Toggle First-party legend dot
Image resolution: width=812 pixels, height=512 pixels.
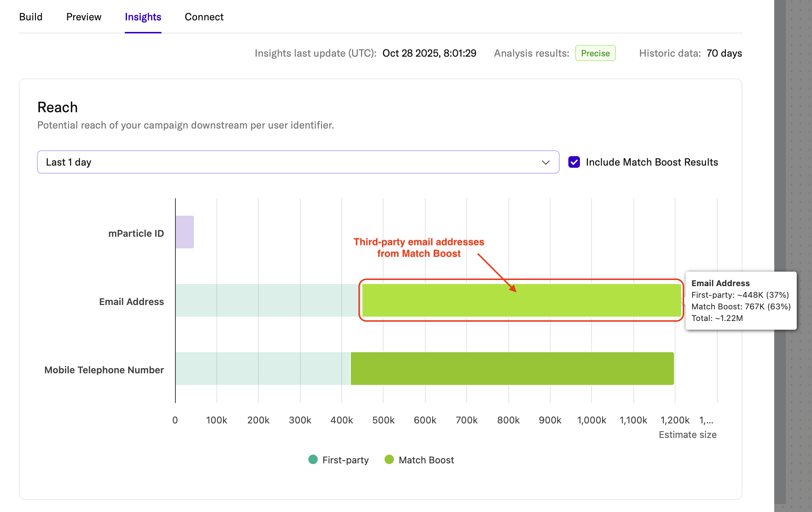pyautogui.click(x=313, y=459)
